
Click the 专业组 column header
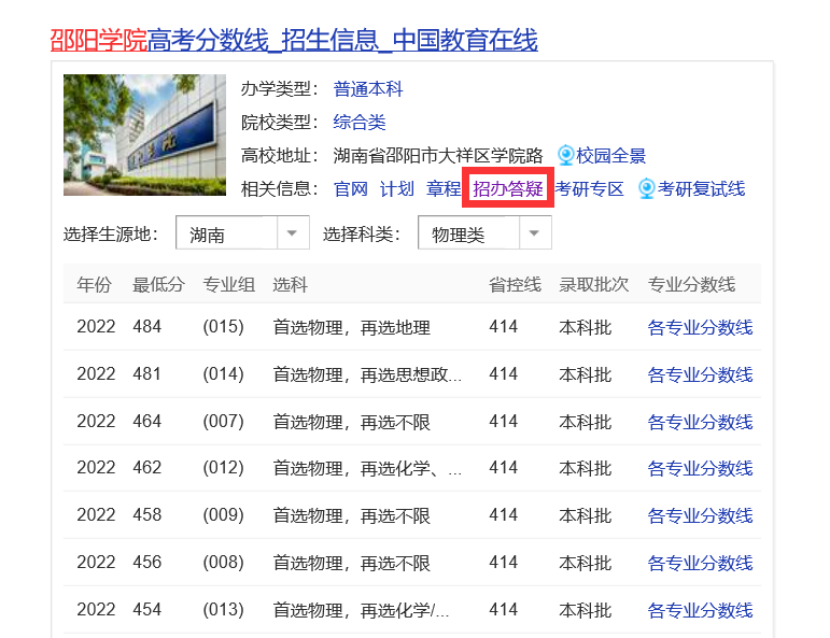point(229,285)
